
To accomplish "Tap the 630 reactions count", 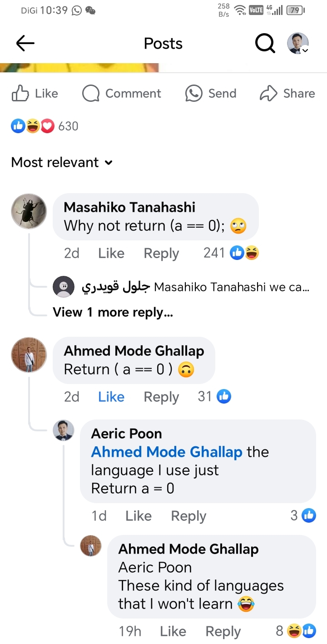I will (x=68, y=126).
